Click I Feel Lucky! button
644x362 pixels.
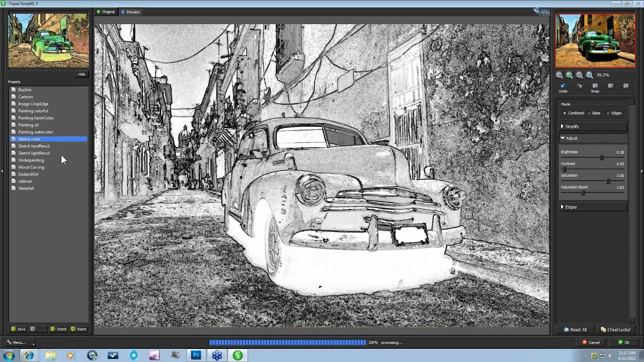click(x=615, y=330)
